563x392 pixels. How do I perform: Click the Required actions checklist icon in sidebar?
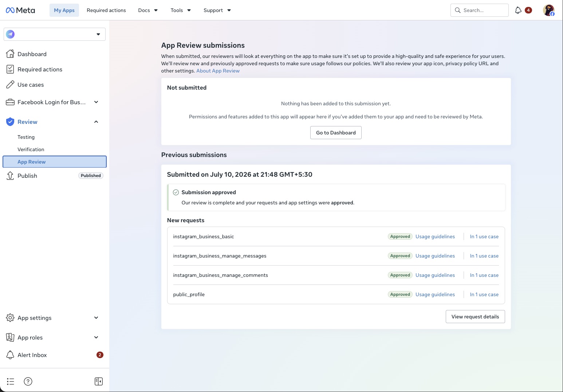tap(10, 69)
